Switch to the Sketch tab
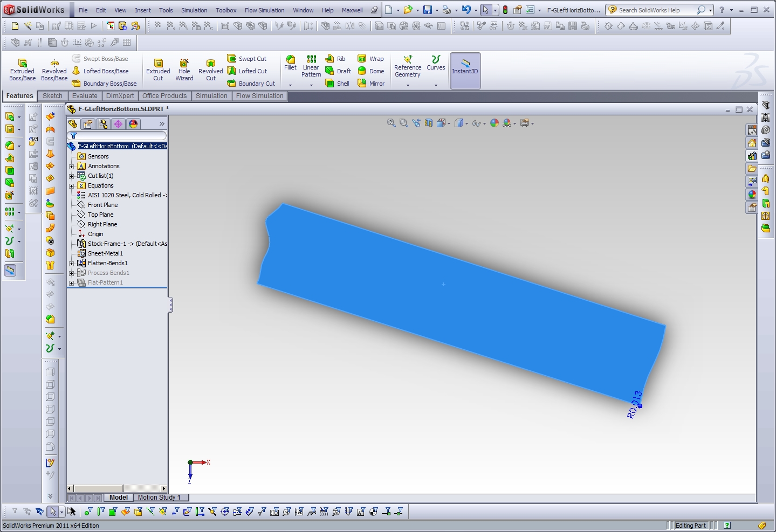This screenshot has width=776, height=532. (x=52, y=96)
